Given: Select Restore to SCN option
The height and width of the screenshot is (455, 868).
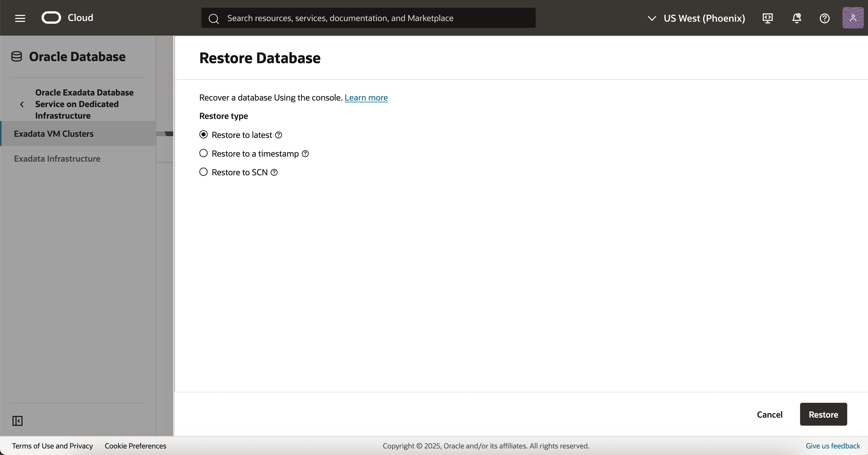Looking at the screenshot, I should pyautogui.click(x=204, y=172).
